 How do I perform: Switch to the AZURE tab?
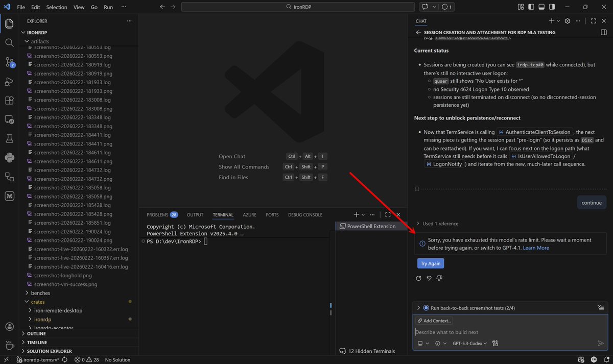tap(249, 215)
